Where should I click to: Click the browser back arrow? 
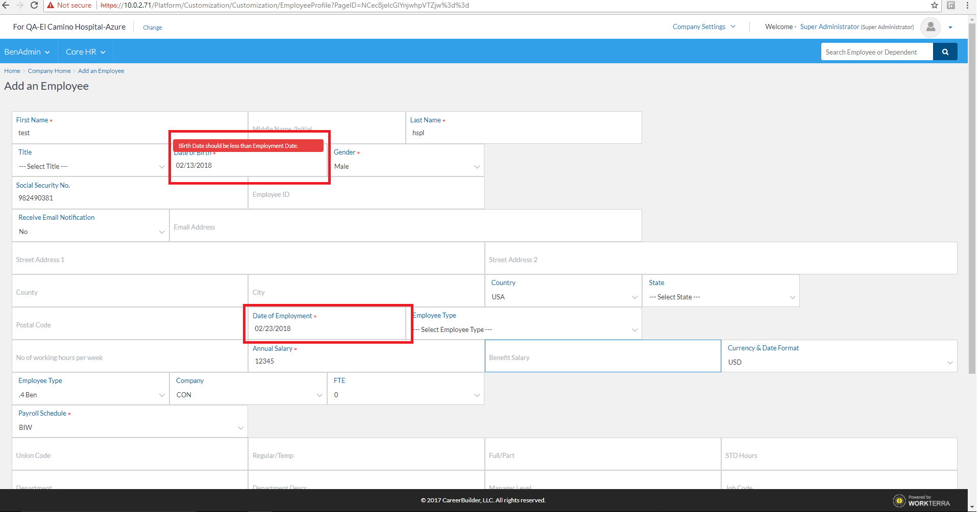tap(6, 5)
